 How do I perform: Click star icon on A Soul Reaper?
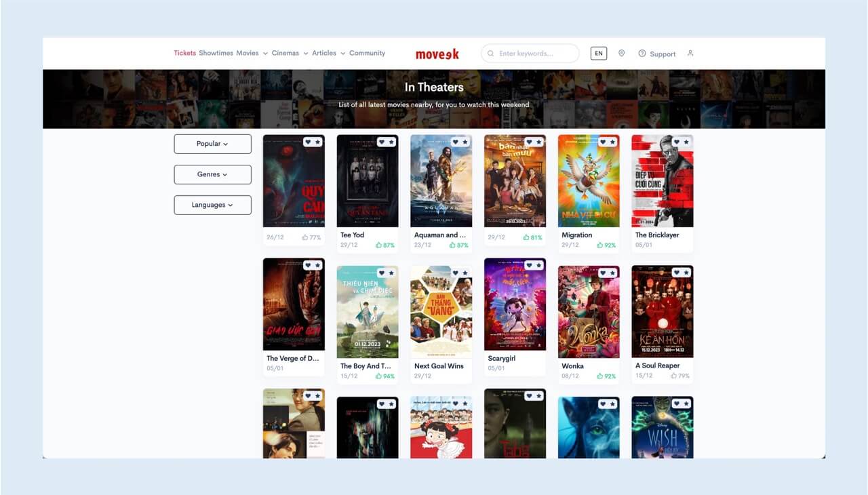[x=686, y=273]
